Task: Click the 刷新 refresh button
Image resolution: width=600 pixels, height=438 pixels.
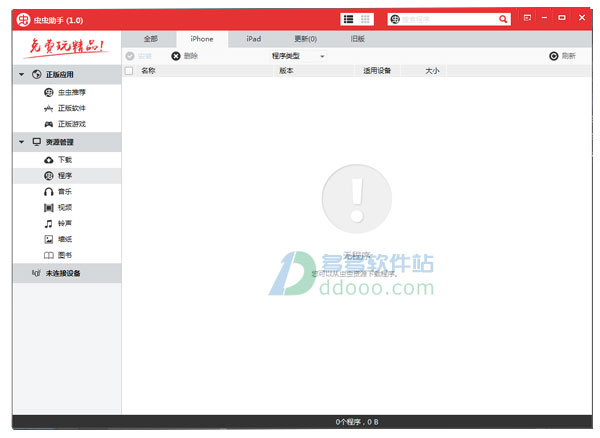Action: (x=562, y=56)
